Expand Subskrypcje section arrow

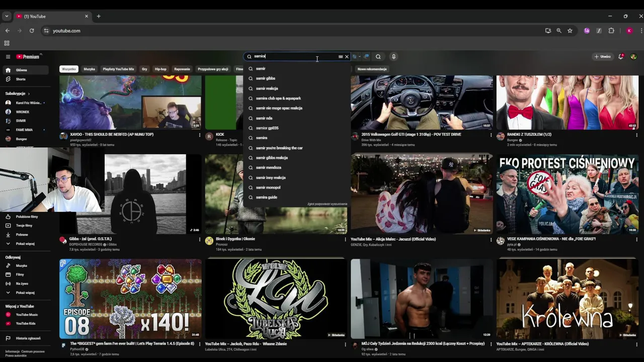pyautogui.click(x=29, y=94)
